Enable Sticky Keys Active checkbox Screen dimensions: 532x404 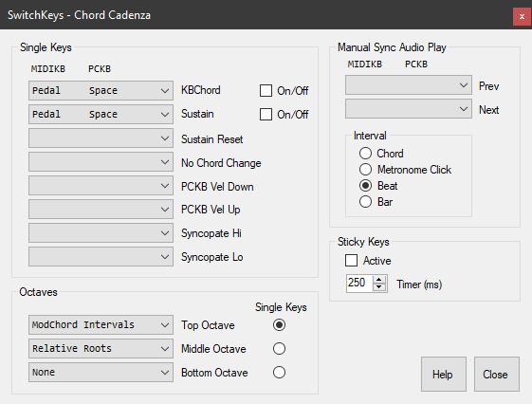[x=351, y=261]
